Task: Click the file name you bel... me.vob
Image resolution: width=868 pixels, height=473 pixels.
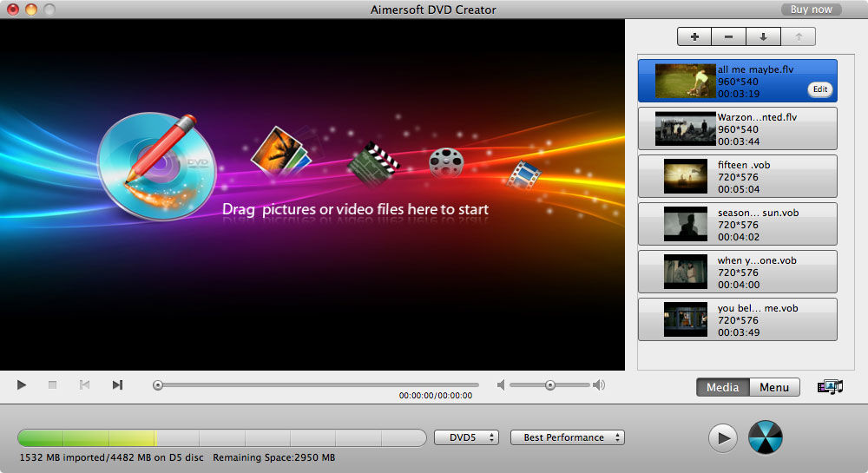Action: [x=758, y=308]
